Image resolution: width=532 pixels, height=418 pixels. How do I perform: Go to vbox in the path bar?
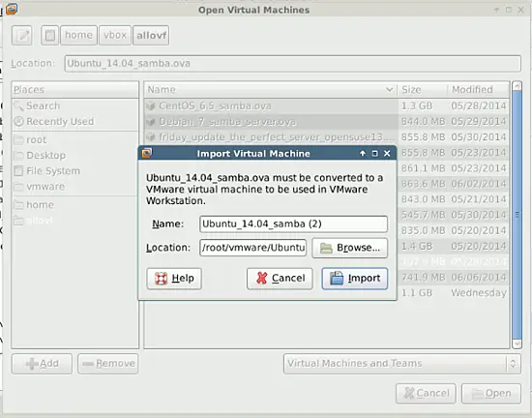pos(115,35)
